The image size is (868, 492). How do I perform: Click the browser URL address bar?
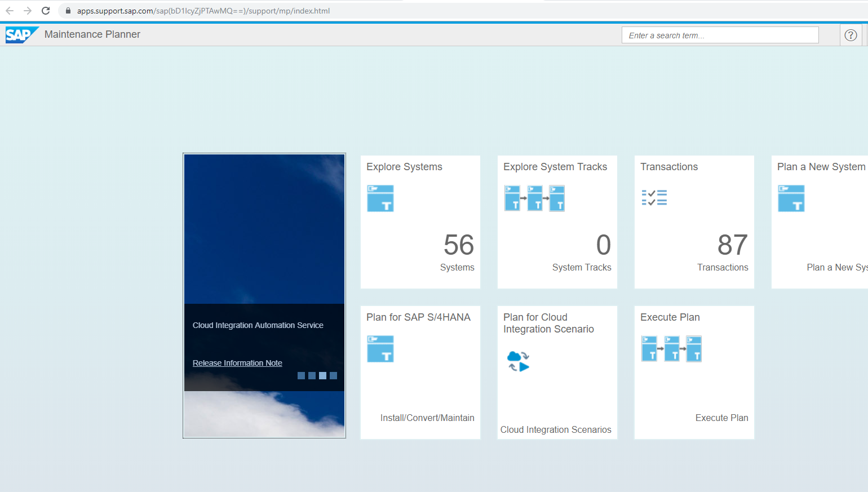(x=462, y=11)
